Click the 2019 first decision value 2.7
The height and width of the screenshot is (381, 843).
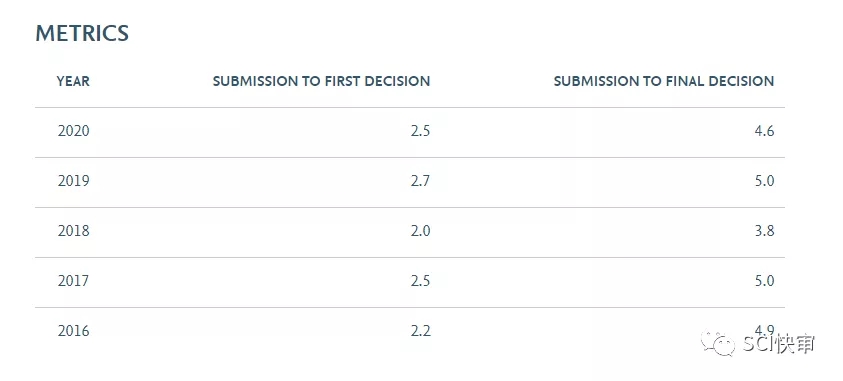tap(420, 181)
